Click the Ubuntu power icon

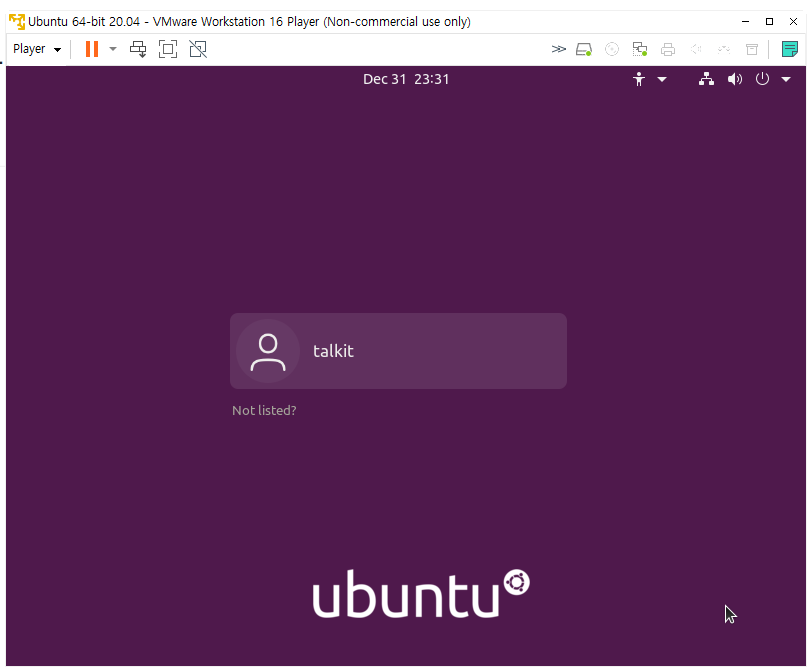tap(762, 79)
